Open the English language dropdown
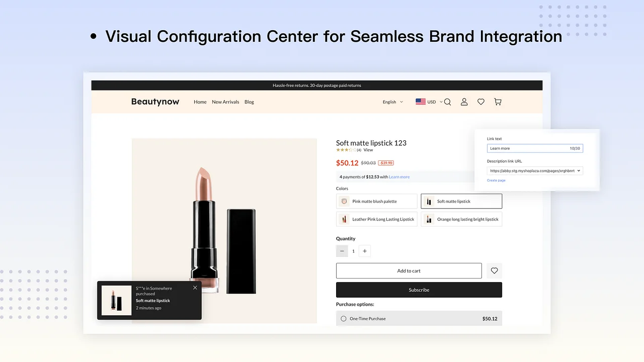 coord(392,102)
